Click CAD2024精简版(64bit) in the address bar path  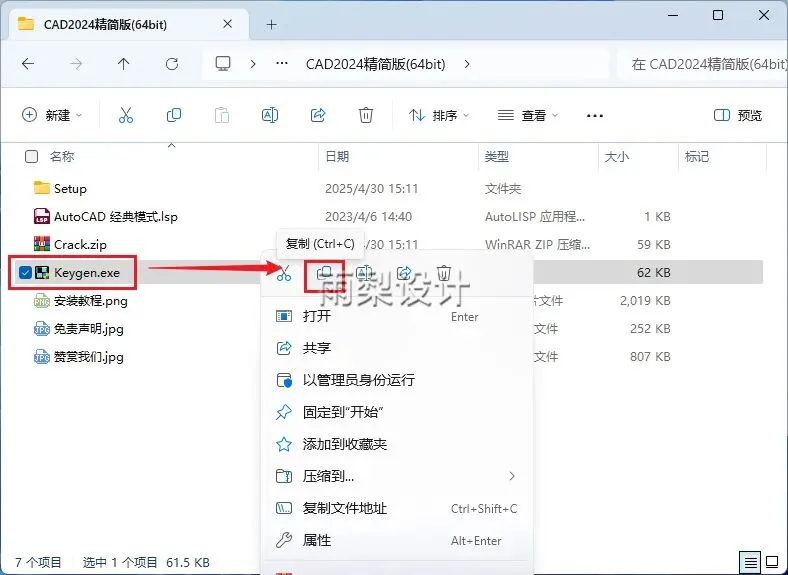375,64
